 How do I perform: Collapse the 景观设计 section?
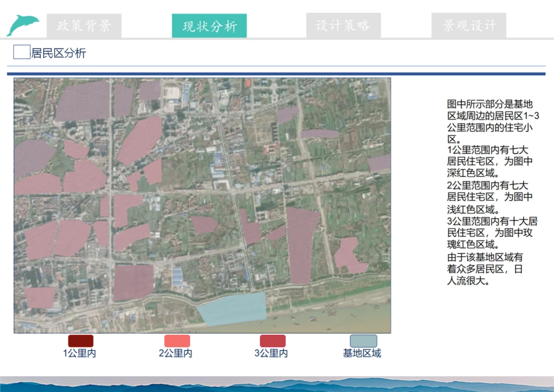coord(468,25)
